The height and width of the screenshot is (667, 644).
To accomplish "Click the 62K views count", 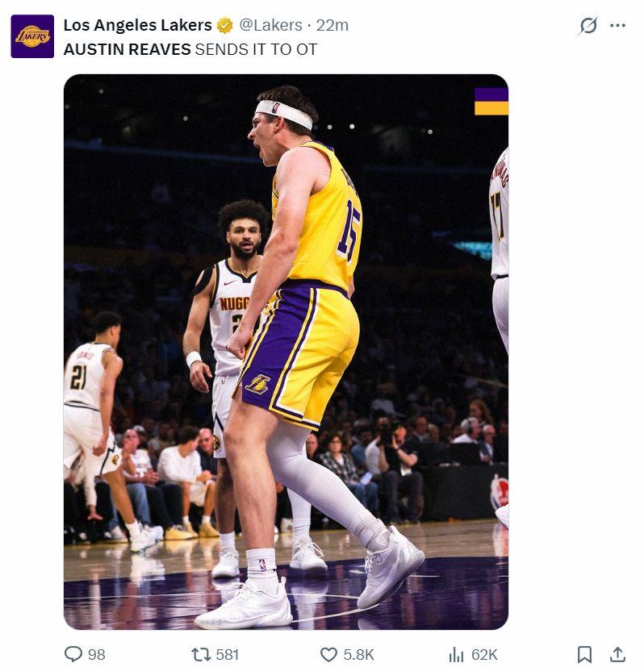I will [484, 654].
